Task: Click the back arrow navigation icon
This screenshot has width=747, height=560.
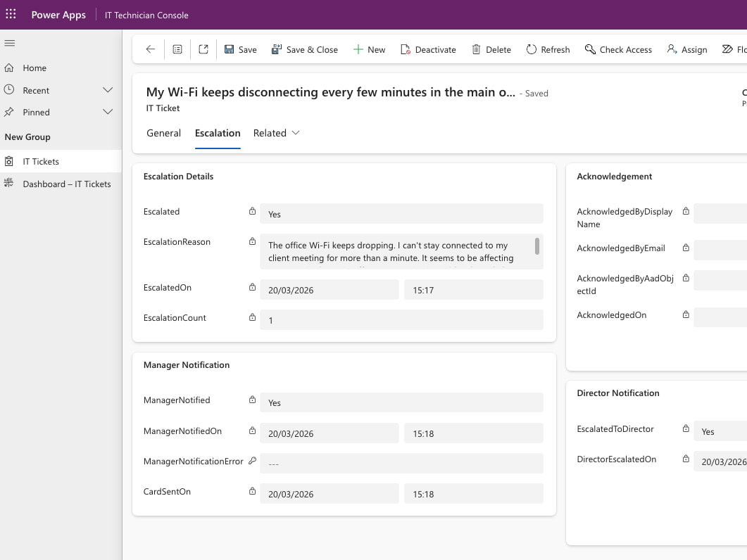Action: point(150,49)
